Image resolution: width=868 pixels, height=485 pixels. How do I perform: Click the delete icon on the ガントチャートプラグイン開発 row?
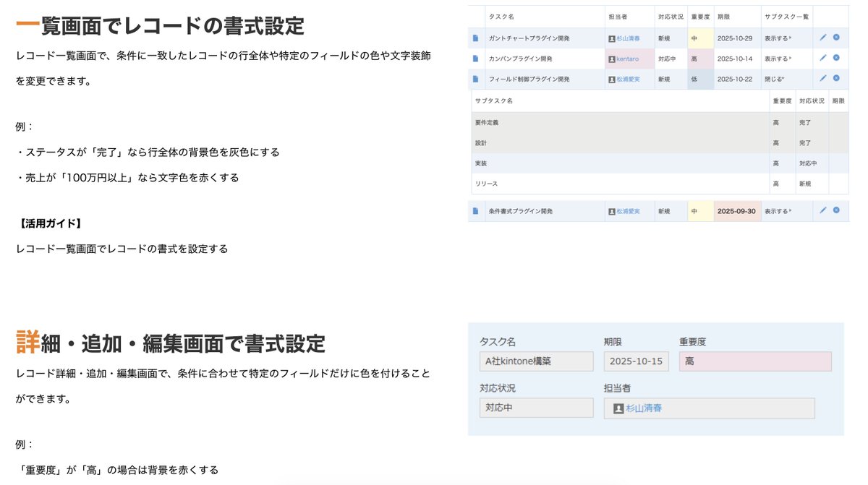point(836,38)
